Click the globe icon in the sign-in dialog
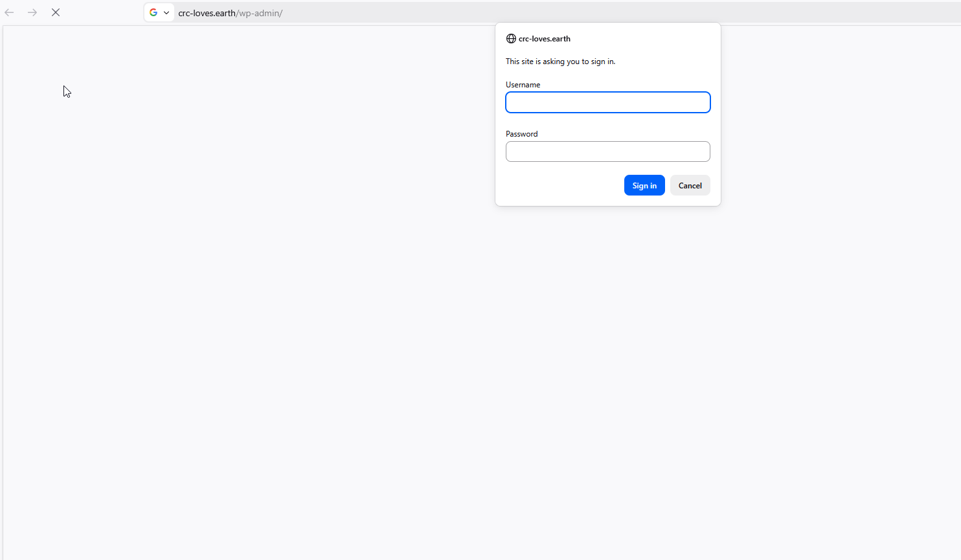961x560 pixels. 511,39
